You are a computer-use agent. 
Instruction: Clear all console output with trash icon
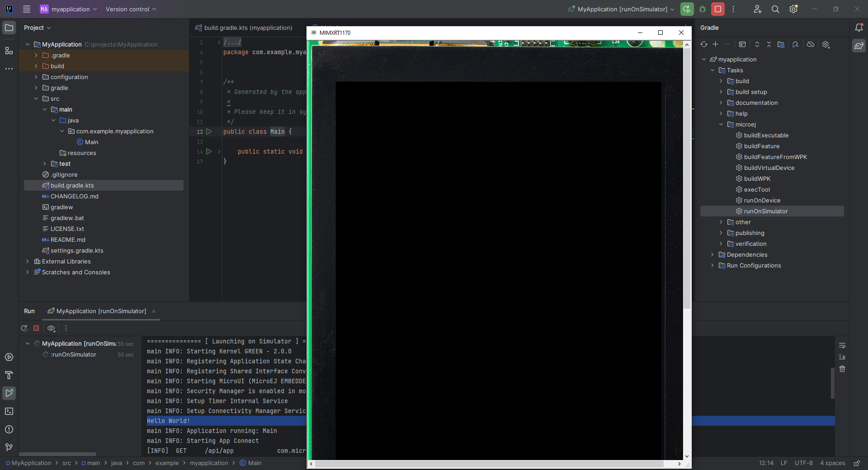pos(842,369)
